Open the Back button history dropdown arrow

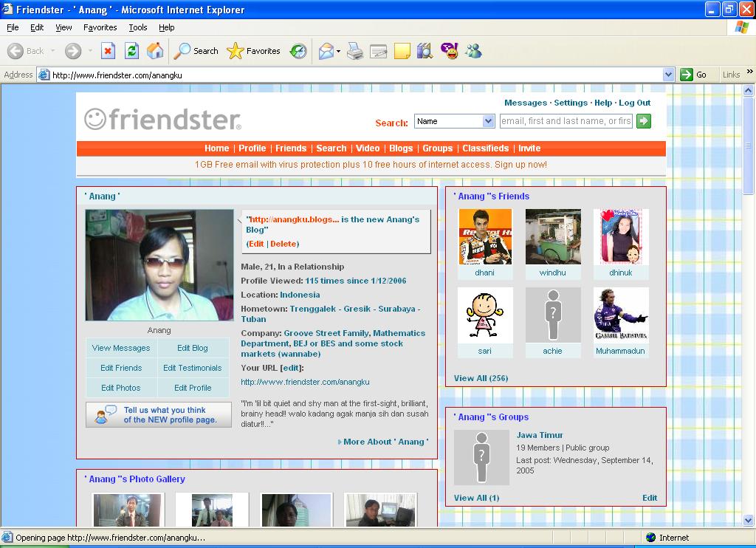tap(52, 51)
